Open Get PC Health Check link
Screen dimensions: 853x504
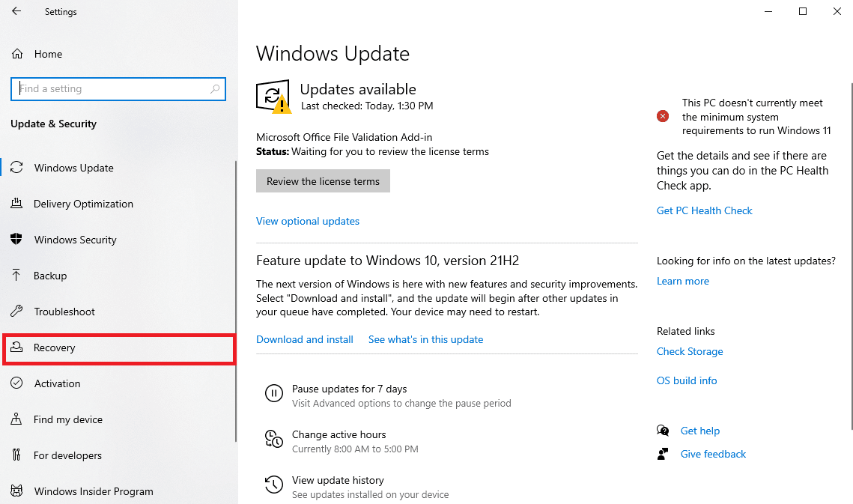click(x=704, y=210)
